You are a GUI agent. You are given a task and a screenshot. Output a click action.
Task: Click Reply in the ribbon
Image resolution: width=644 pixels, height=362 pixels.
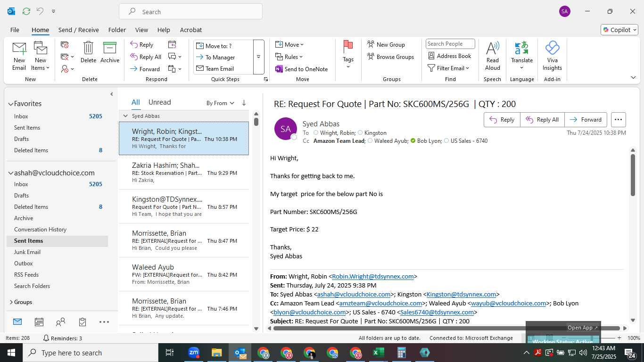[x=142, y=45]
